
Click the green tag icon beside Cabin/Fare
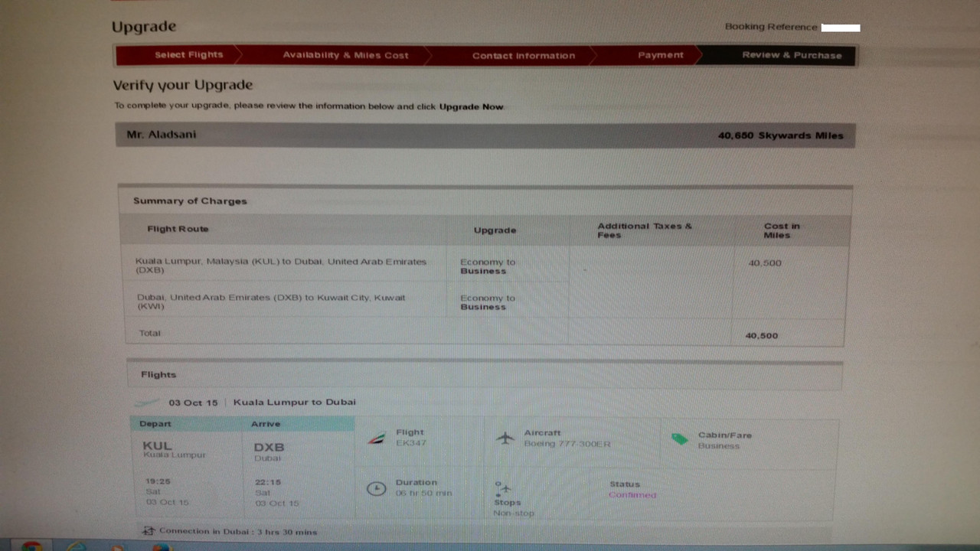pos(679,439)
